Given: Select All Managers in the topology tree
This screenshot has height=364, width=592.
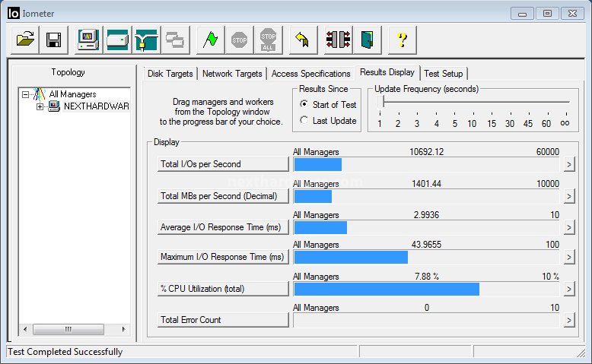Looking at the screenshot, I should (x=72, y=94).
